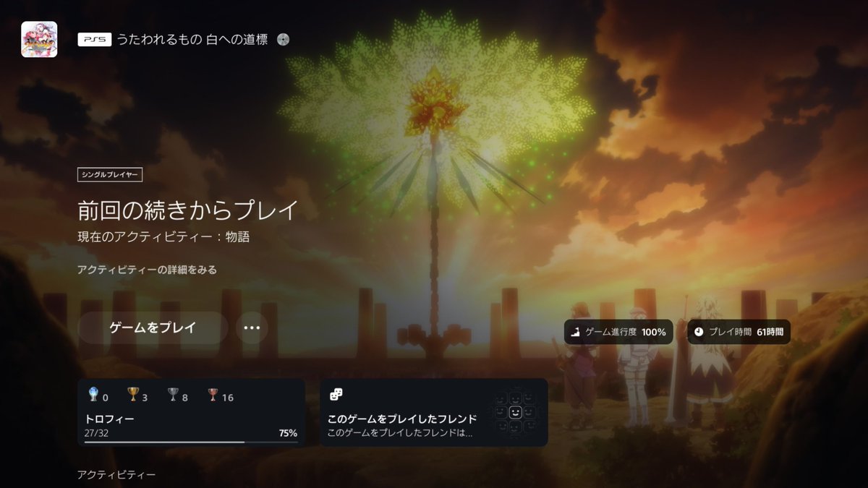Select silver trophy count 8
The image size is (868, 488).
click(185, 397)
